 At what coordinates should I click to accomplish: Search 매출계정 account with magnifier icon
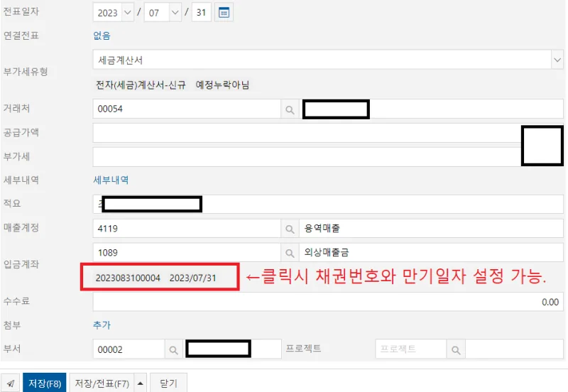point(290,229)
